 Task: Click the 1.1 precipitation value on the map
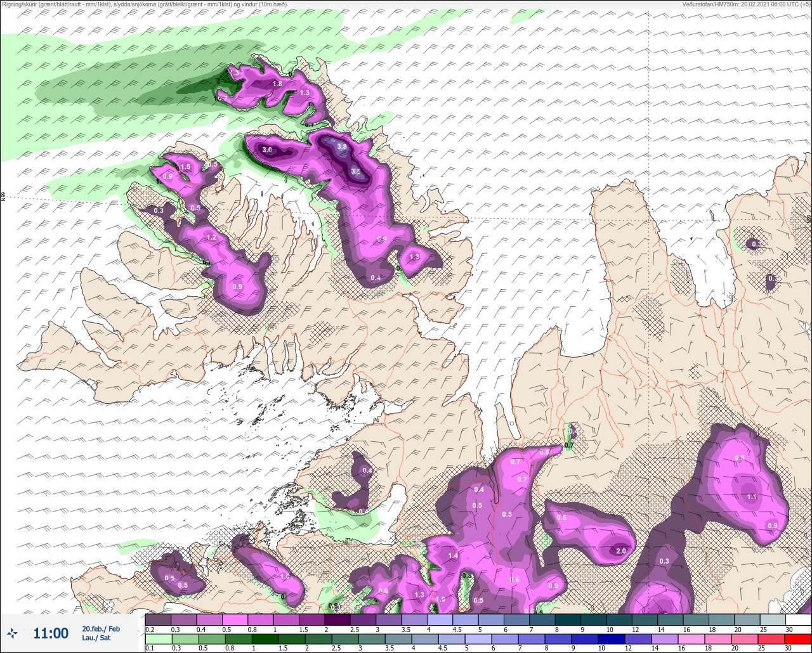752,496
